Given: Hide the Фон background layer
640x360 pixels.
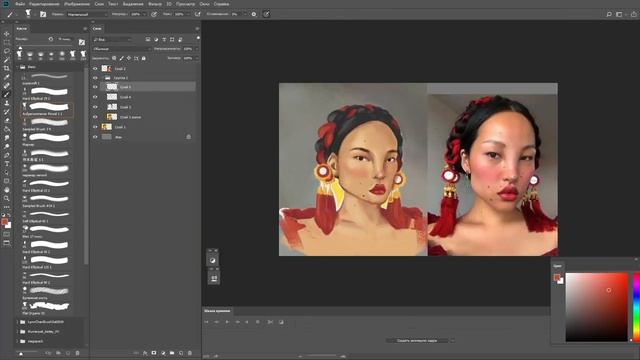Looking at the screenshot, I should (95, 137).
